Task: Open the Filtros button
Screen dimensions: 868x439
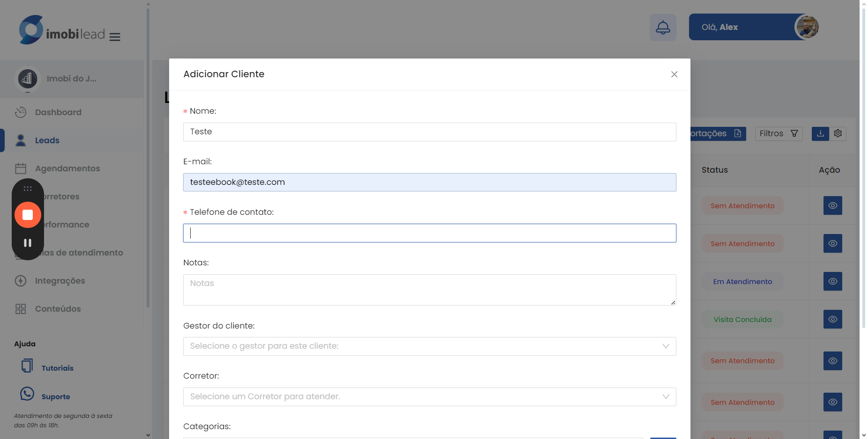Action: (x=779, y=134)
